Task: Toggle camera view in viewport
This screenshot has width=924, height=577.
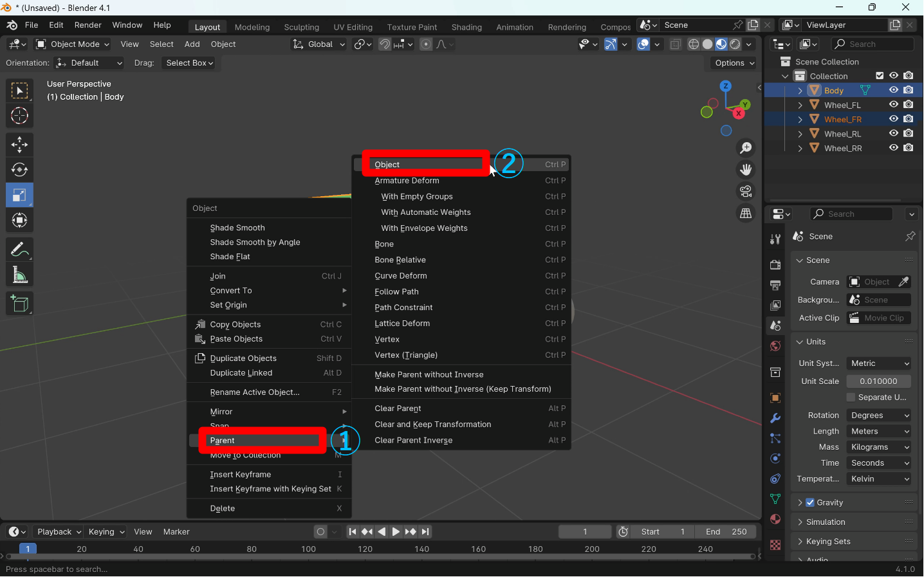Action: (746, 192)
